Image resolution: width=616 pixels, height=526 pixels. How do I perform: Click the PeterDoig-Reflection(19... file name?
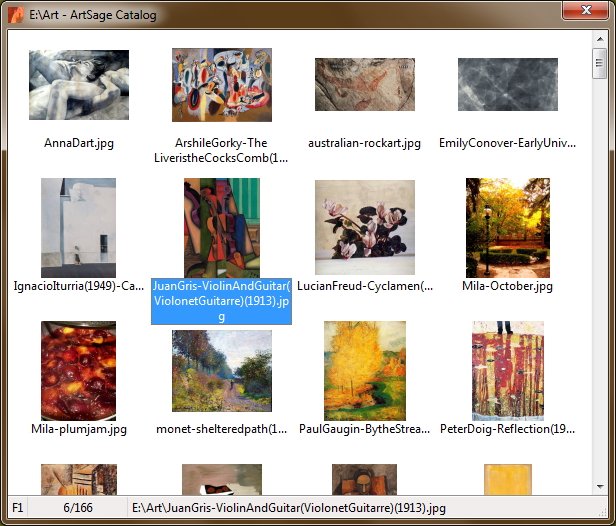508,429
